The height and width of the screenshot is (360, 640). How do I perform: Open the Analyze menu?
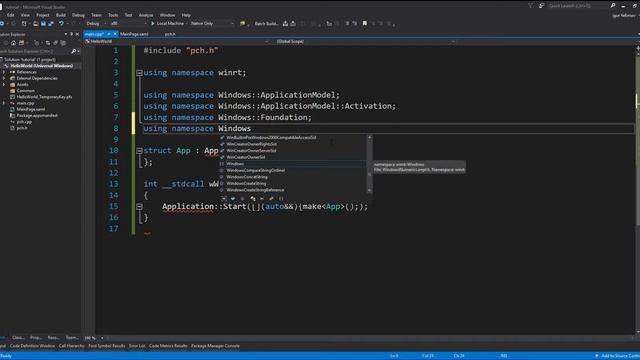click(146, 15)
